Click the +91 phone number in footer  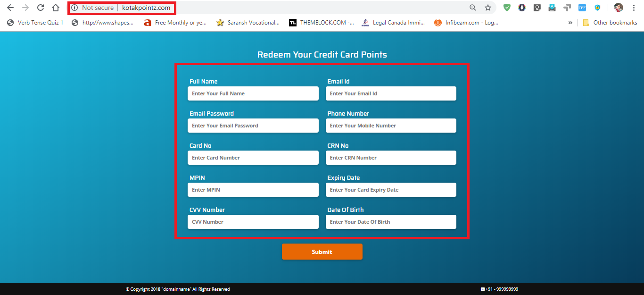coord(499,289)
